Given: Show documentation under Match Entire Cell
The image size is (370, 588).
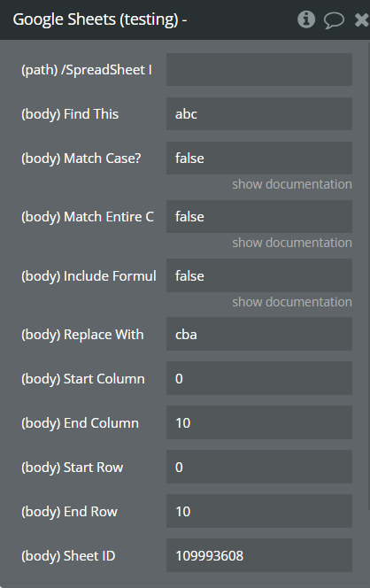Looking at the screenshot, I should (292, 243).
